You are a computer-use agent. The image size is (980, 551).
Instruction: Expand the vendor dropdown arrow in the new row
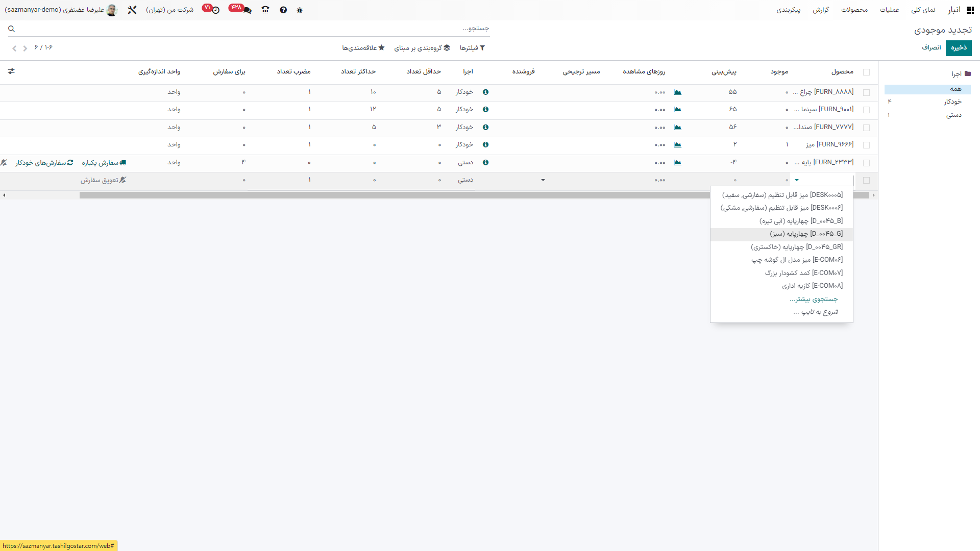click(x=543, y=180)
